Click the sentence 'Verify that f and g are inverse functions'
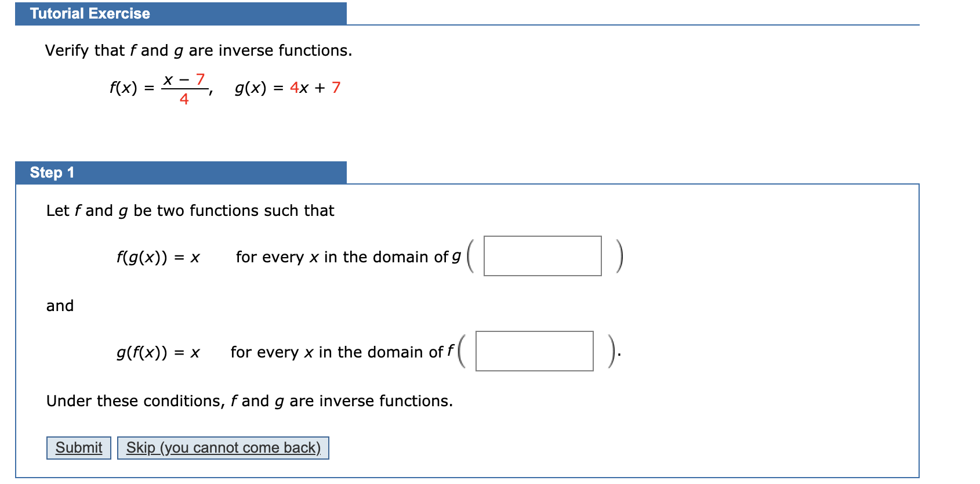 (198, 50)
